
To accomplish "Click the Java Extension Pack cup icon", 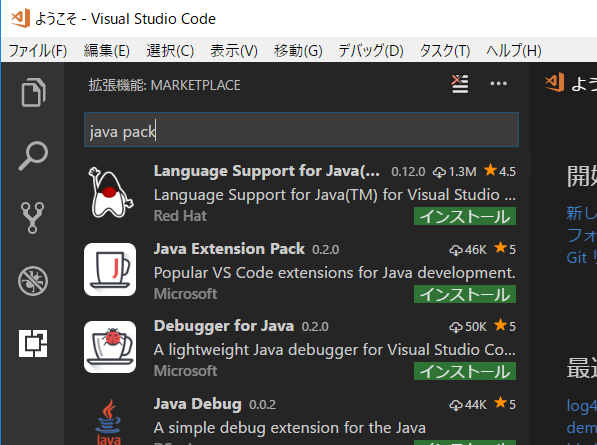I will [x=110, y=270].
